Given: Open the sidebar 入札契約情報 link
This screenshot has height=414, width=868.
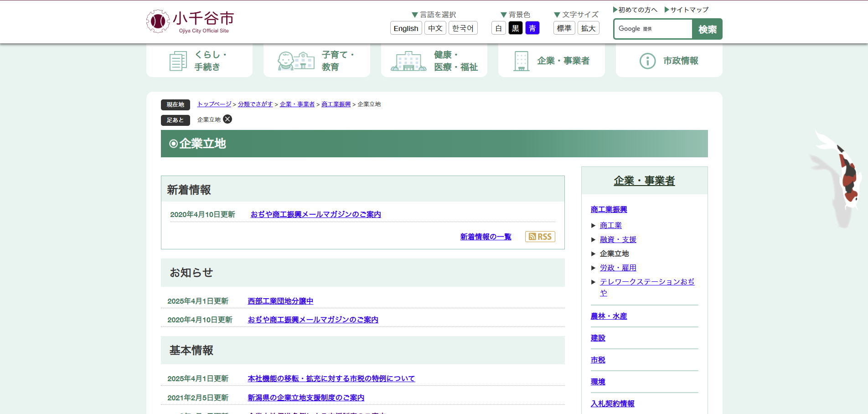Looking at the screenshot, I should click(613, 404).
